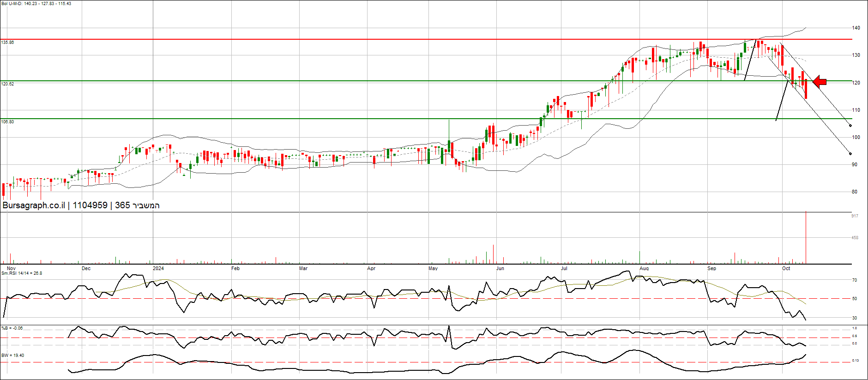Viewport: 868px width, 380px height.
Task: Click the %B = -0.06 indicator label
Action: pyautogui.click(x=12, y=328)
